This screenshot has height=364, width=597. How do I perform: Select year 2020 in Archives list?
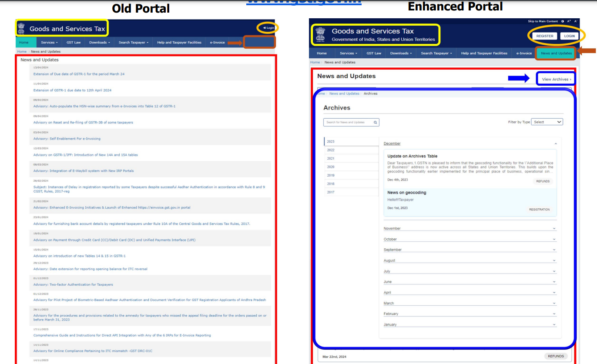click(x=352, y=167)
